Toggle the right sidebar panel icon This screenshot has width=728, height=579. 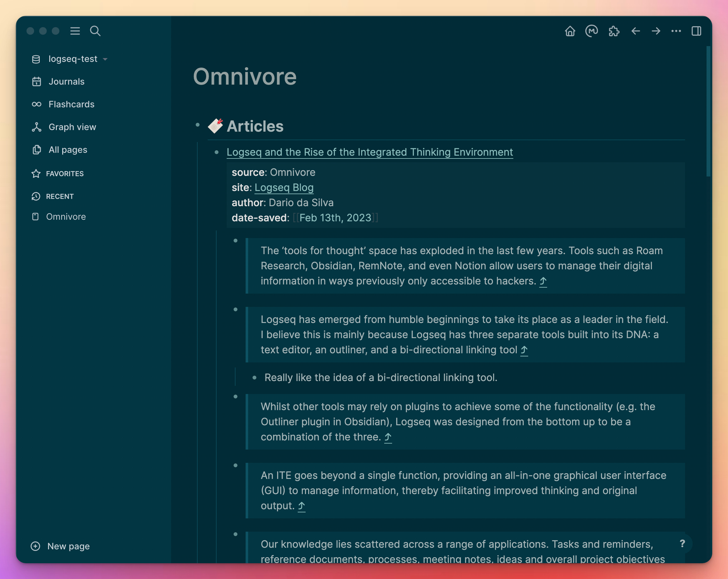tap(696, 31)
